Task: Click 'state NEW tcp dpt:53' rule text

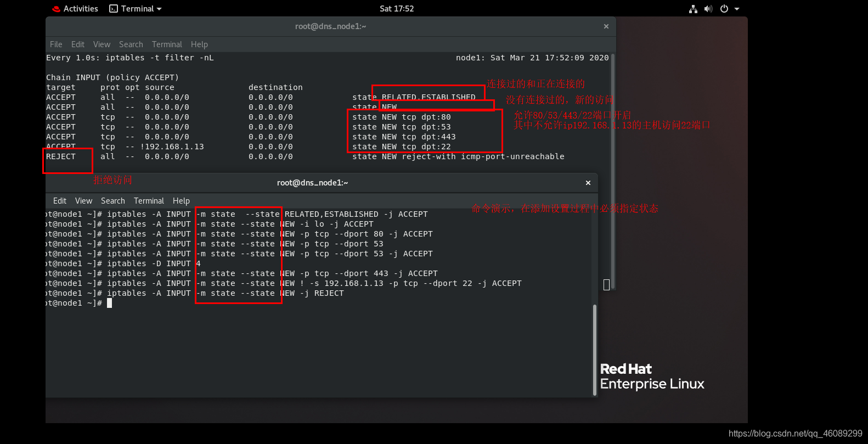Action: click(x=402, y=127)
